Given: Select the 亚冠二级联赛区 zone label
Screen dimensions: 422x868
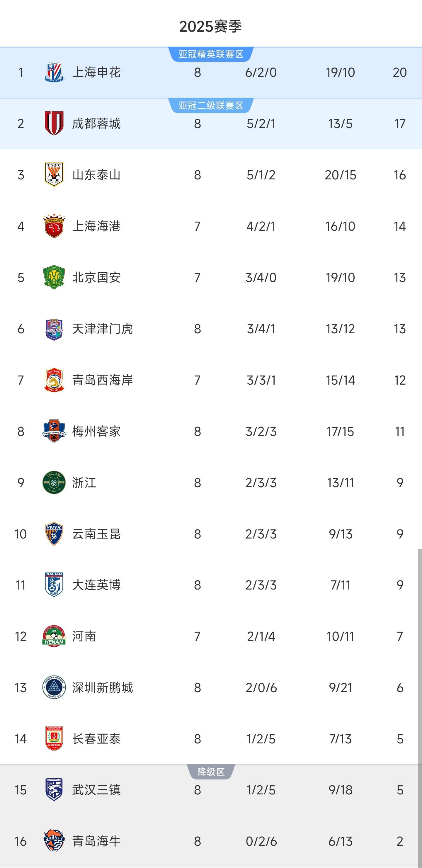Looking at the screenshot, I should coord(211,106).
